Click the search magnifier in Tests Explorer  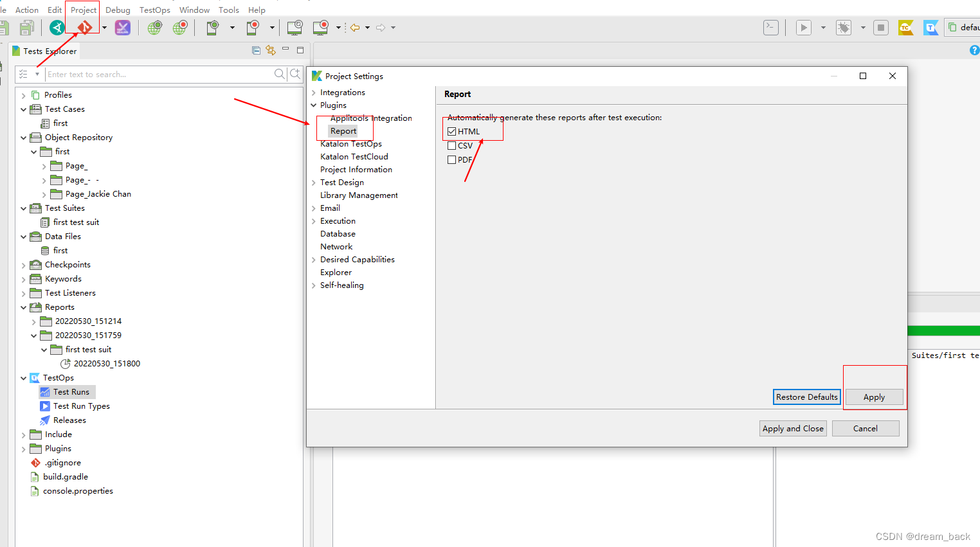point(279,74)
